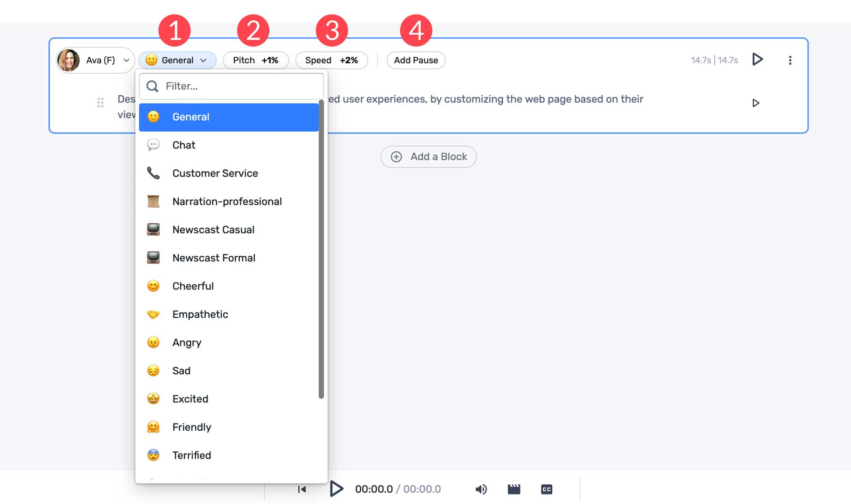Choose Newscast Formal speaking style

tap(214, 258)
